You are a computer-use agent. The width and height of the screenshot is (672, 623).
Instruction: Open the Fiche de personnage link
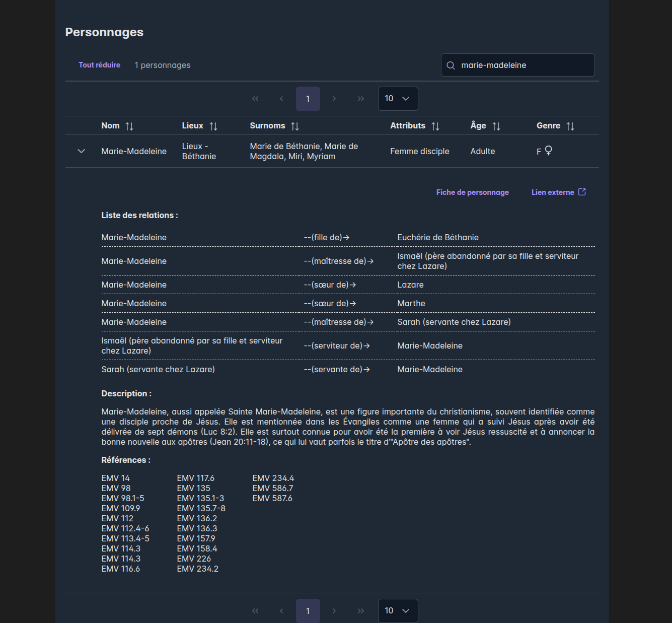[x=472, y=192]
